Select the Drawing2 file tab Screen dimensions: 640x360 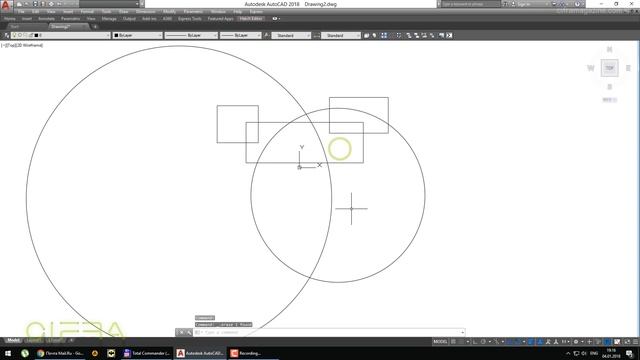tap(60, 27)
